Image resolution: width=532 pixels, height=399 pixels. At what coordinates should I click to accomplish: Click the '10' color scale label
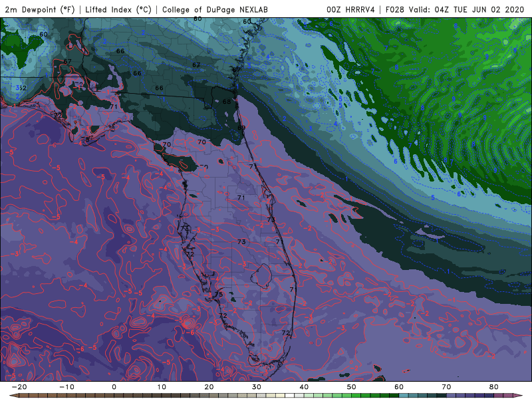(162, 387)
